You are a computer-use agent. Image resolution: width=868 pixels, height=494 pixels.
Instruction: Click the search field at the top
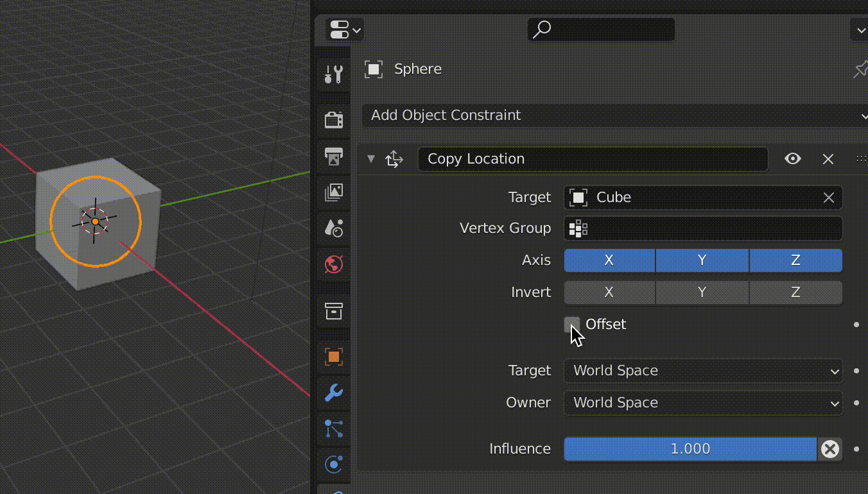coord(600,30)
